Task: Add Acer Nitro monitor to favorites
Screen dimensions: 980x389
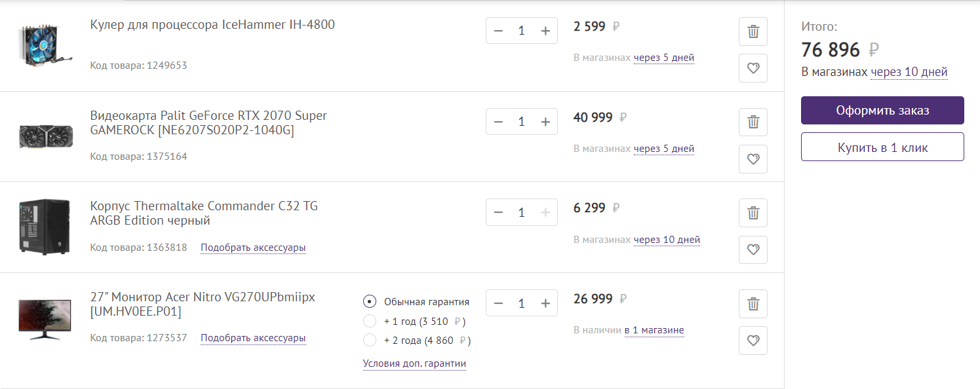Action: tap(753, 341)
